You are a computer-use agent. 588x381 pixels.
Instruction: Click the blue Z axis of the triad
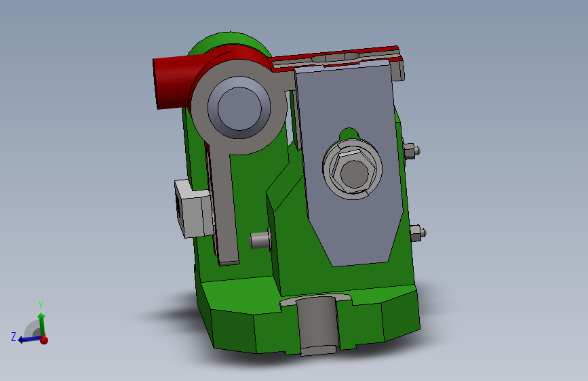[29, 340]
